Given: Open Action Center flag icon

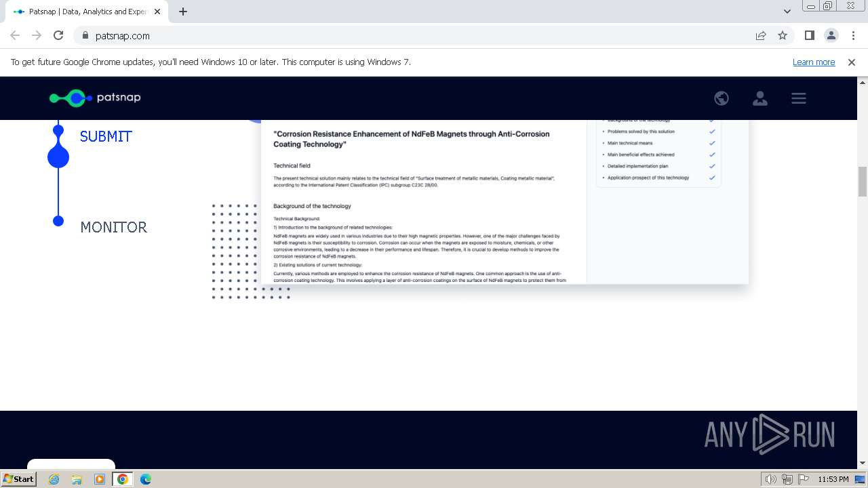Looking at the screenshot, I should [x=804, y=479].
